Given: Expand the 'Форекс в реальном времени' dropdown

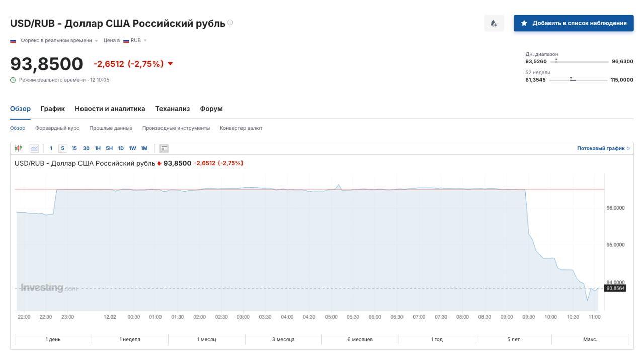Looking at the screenshot, I should pos(96,41).
